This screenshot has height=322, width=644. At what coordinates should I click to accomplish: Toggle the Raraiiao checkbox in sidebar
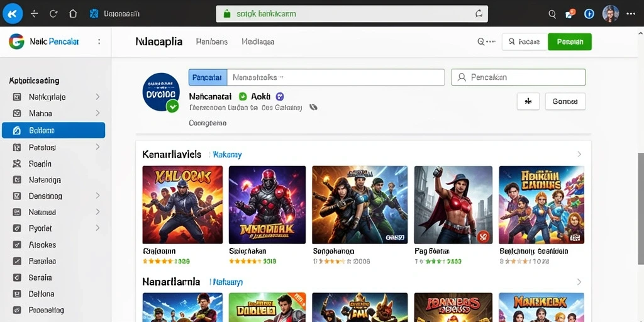(x=17, y=261)
